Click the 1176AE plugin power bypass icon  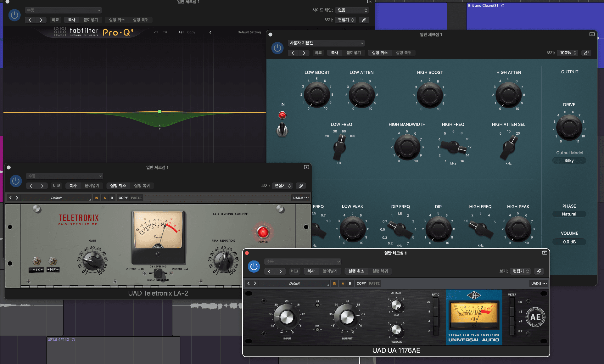point(254,266)
